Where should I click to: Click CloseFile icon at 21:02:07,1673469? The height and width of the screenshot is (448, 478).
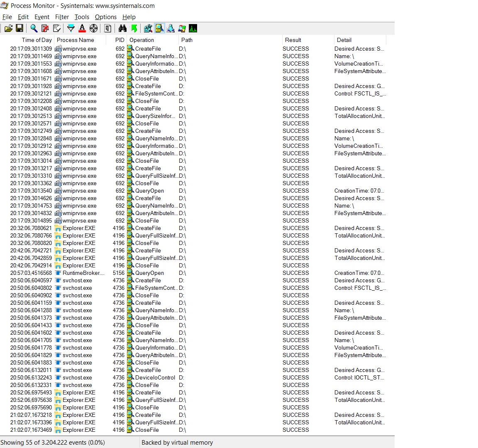click(x=130, y=430)
